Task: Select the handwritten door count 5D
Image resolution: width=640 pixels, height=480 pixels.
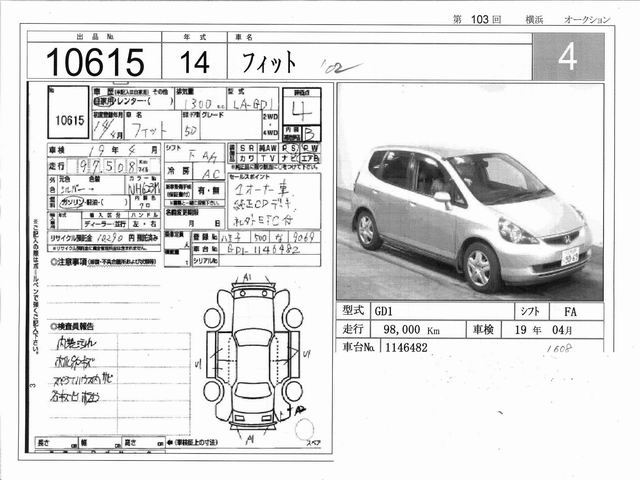Action: click(x=190, y=131)
